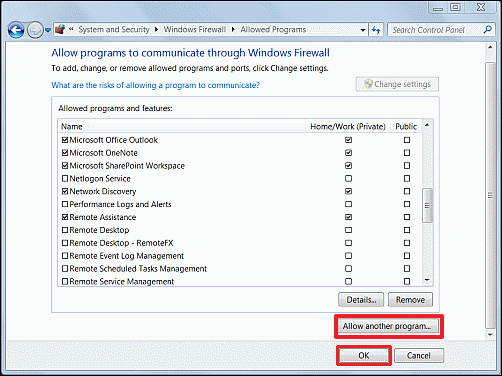The width and height of the screenshot is (502, 376).
Task: Click the Search Control Panel field
Action: point(436,30)
